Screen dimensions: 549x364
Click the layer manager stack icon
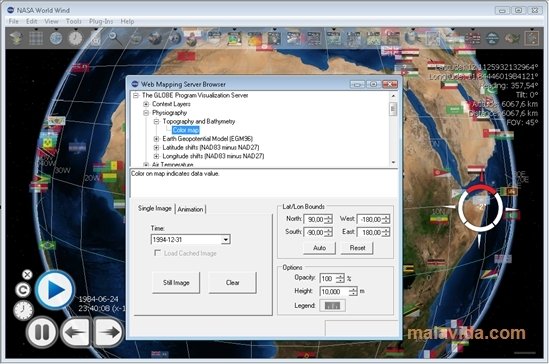point(16,38)
